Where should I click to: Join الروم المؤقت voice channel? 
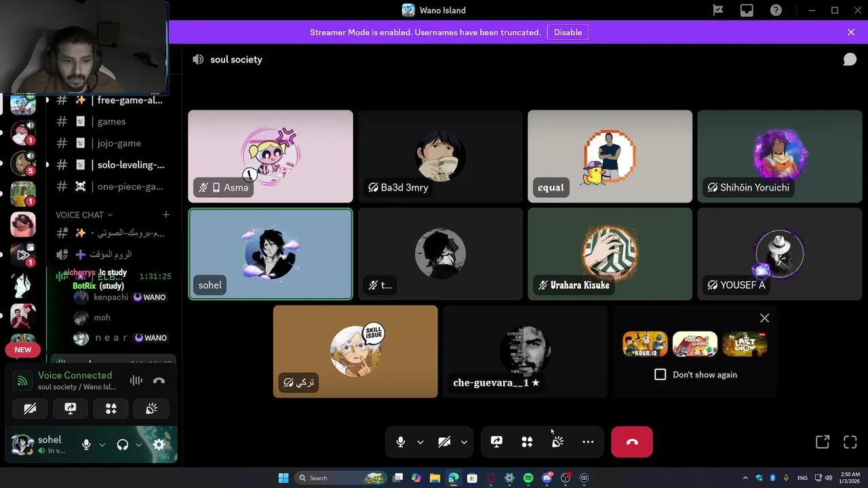(x=112, y=255)
